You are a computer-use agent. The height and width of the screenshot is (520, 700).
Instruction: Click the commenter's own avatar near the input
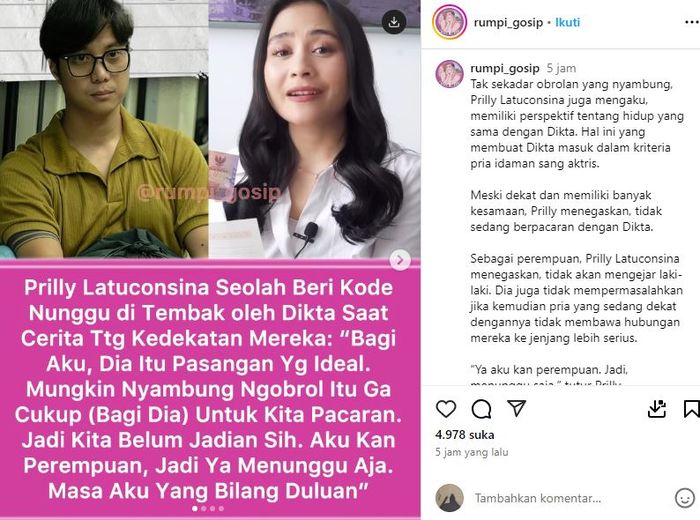click(x=449, y=497)
